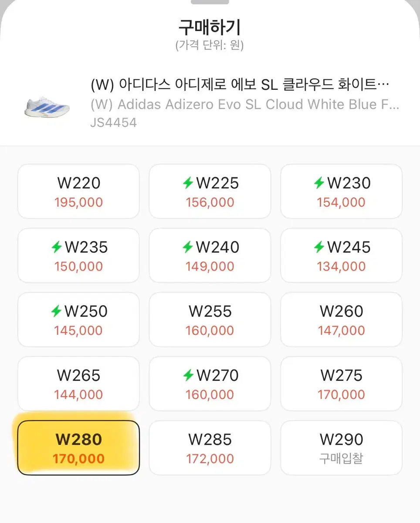420x523 pixels.
Task: Choose size W285 priced 172,000
Action: 210,448
